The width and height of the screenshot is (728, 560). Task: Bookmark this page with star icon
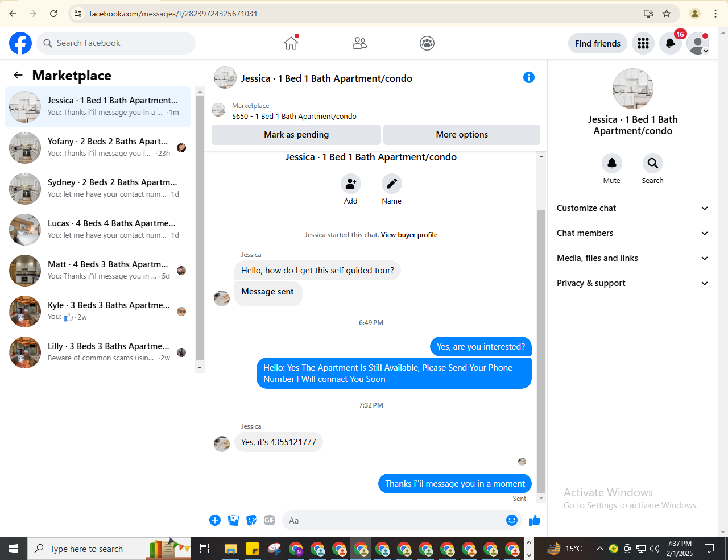tap(667, 14)
